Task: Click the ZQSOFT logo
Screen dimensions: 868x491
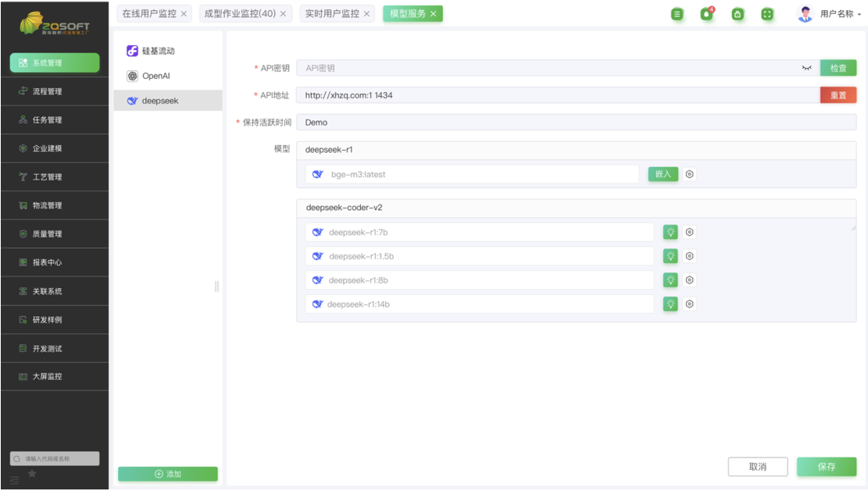Action: click(54, 24)
